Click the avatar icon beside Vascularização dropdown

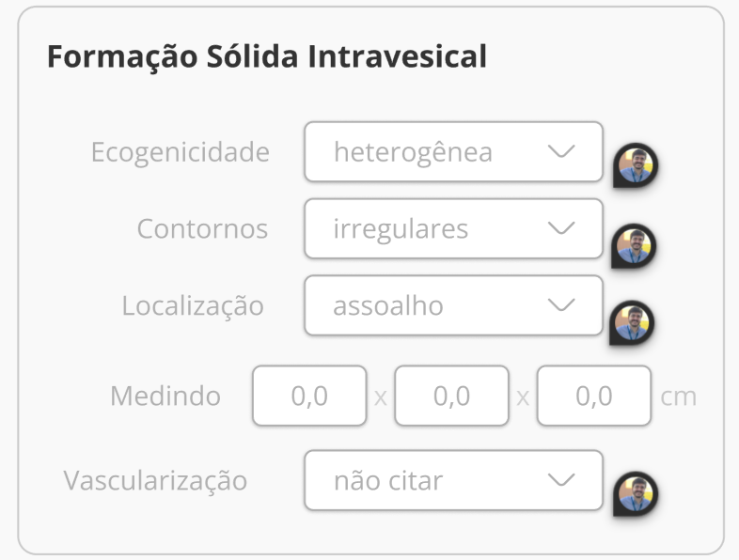point(636,493)
